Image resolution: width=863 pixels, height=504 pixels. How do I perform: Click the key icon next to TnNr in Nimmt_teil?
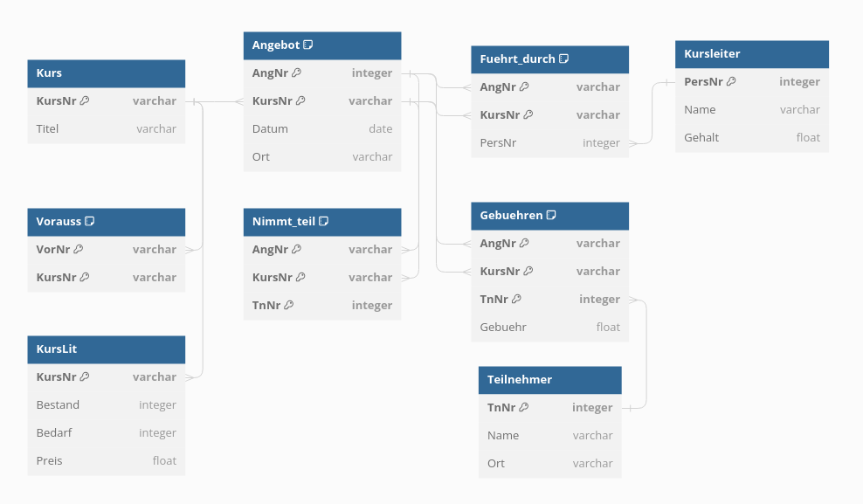[x=288, y=305]
